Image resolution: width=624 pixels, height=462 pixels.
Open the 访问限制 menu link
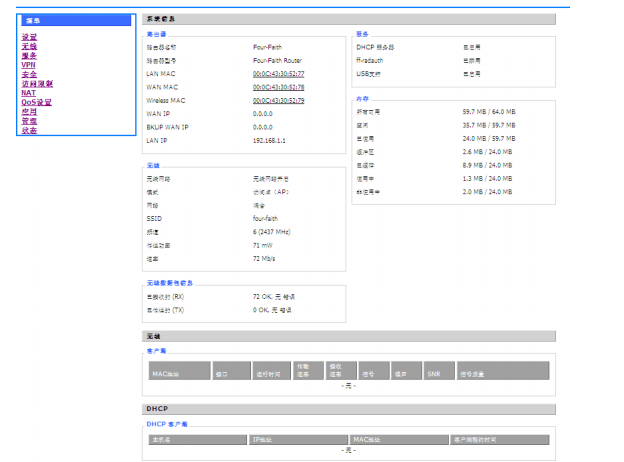pos(37,84)
